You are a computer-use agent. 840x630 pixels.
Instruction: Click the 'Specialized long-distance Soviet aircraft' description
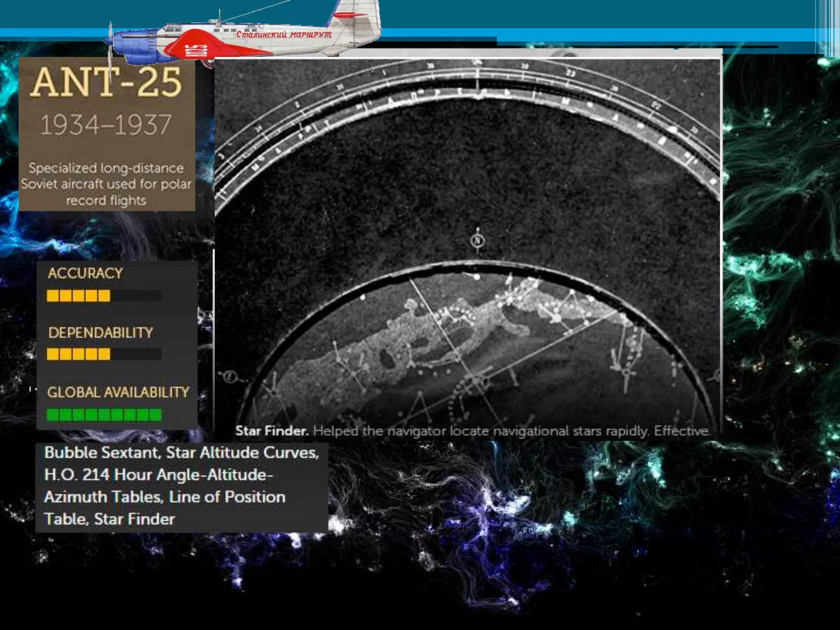coord(107,184)
